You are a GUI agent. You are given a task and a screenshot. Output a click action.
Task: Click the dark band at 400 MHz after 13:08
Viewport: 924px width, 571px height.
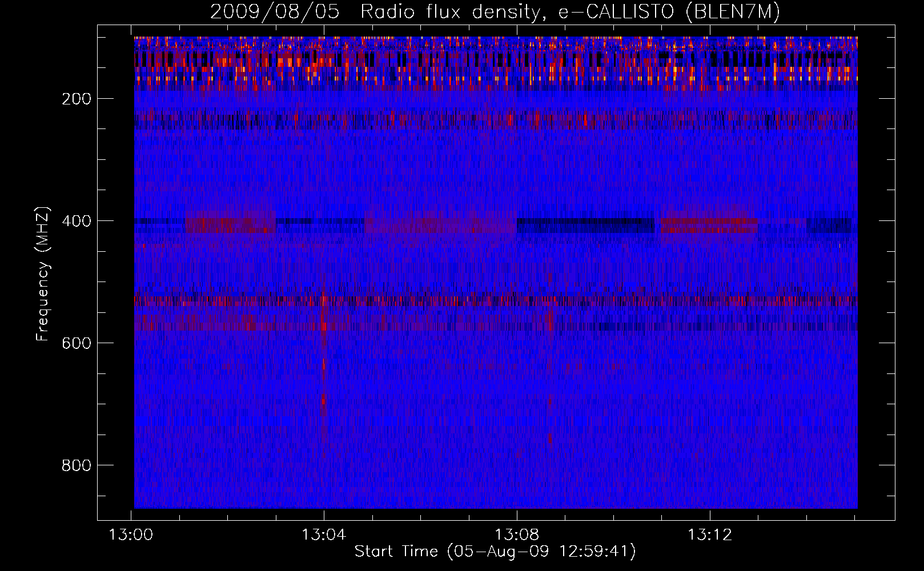click(x=585, y=225)
